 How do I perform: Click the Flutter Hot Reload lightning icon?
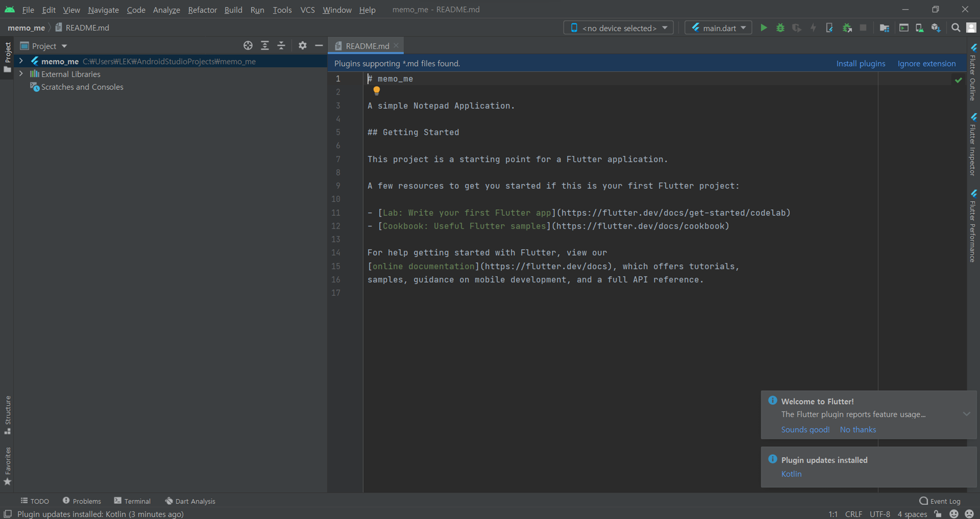[x=813, y=28]
